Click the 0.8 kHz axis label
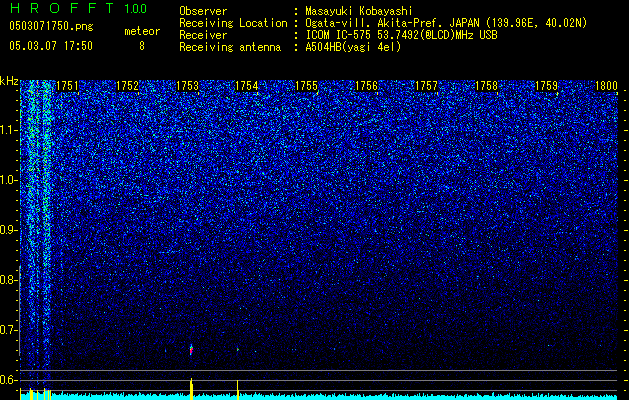The image size is (629, 400). pyautogui.click(x=9, y=280)
